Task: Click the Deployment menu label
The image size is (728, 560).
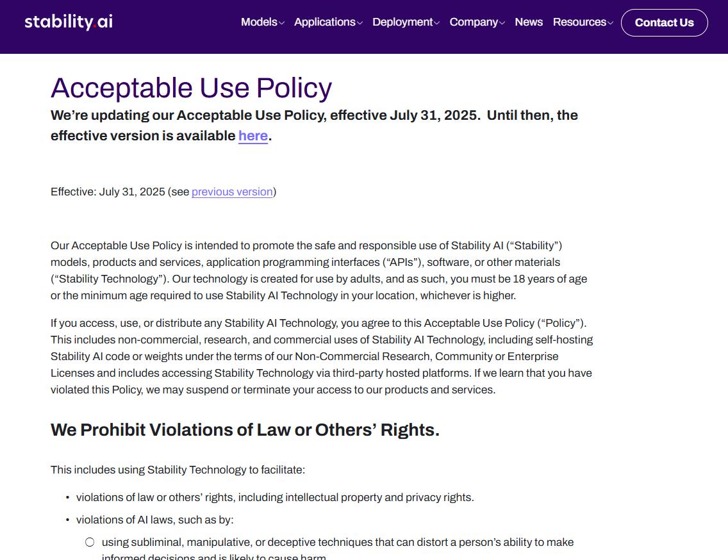Action: (402, 22)
